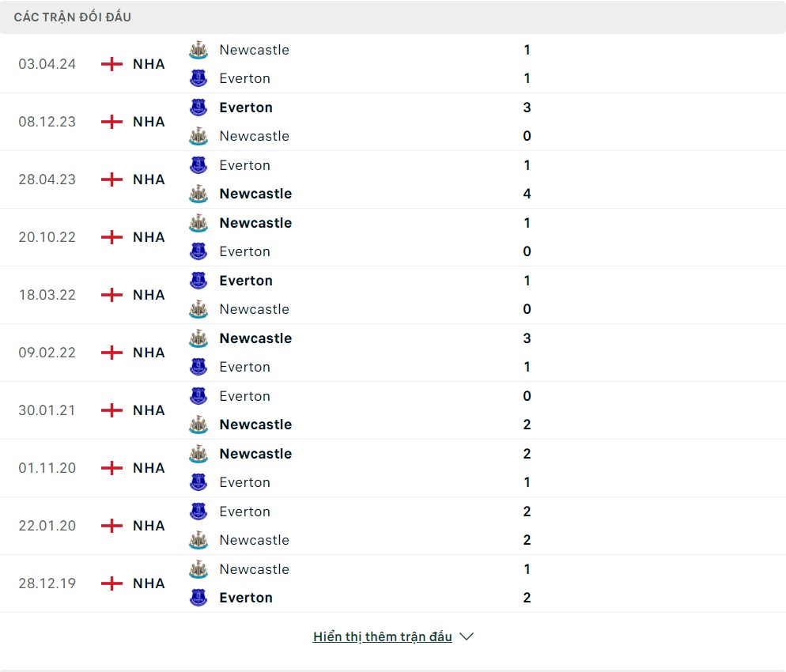
Task: Select the 'CÁC TRẬN ĐỐI ĐẦU' section header
Action: click(73, 17)
